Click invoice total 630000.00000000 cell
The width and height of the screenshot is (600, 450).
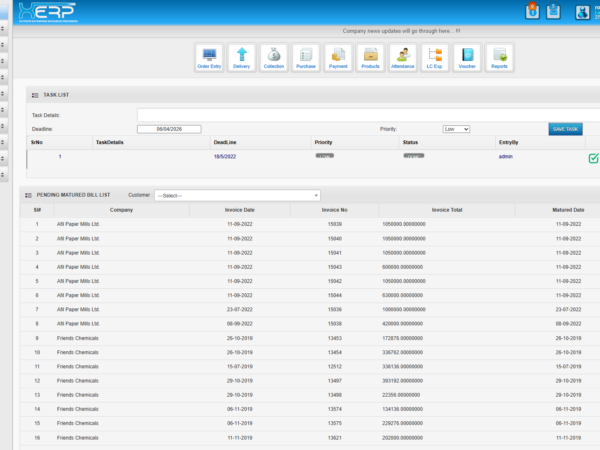[x=447, y=295]
